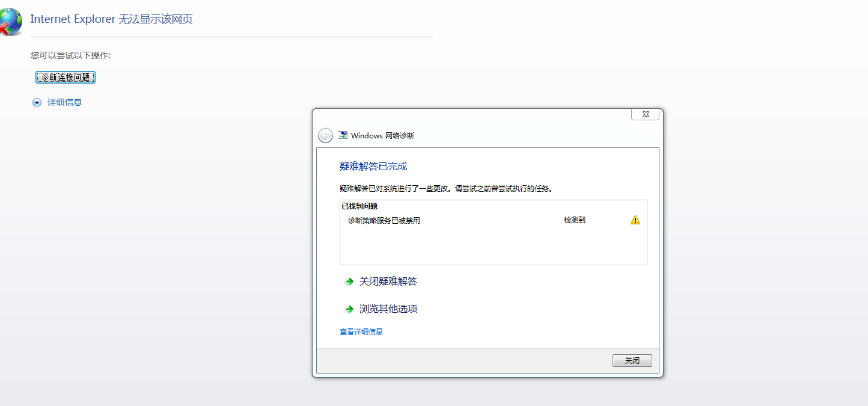Close the network diagnostics dialog with X
Viewport: 868px width, 406px height.
(x=645, y=114)
